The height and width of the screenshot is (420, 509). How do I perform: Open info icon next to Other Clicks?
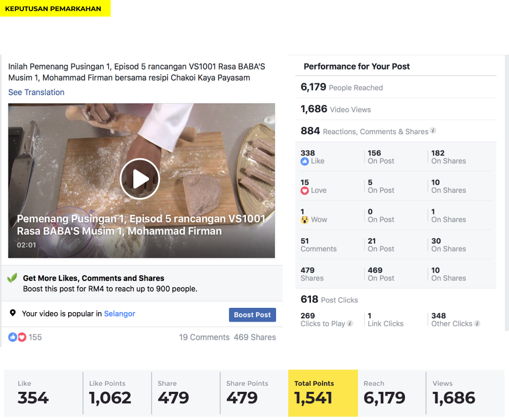pyautogui.click(x=477, y=323)
